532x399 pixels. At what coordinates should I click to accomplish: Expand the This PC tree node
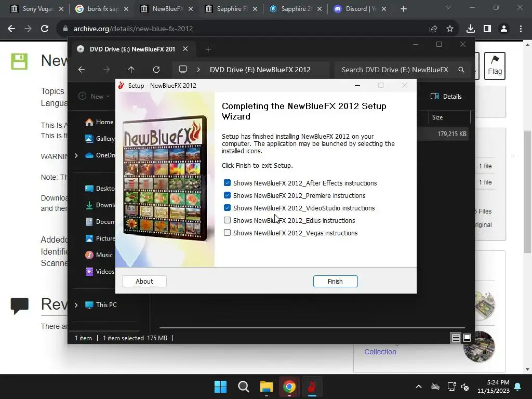(76, 305)
